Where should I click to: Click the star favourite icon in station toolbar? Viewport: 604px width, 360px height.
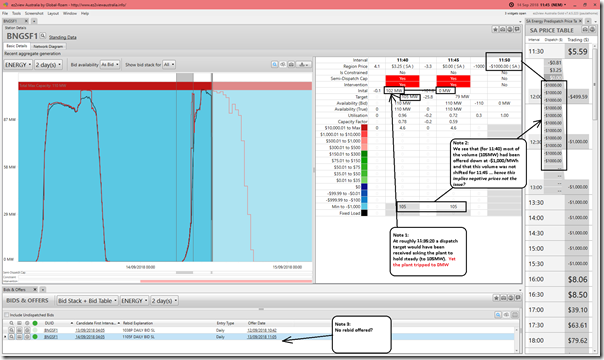tap(495, 30)
